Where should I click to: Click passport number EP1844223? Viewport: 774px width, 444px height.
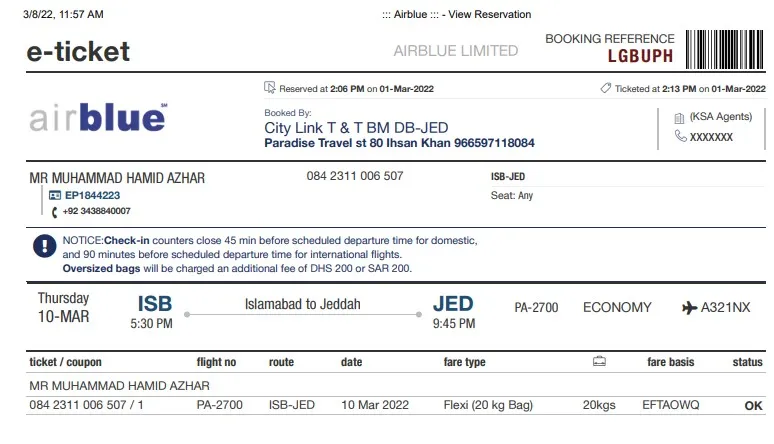click(92, 196)
